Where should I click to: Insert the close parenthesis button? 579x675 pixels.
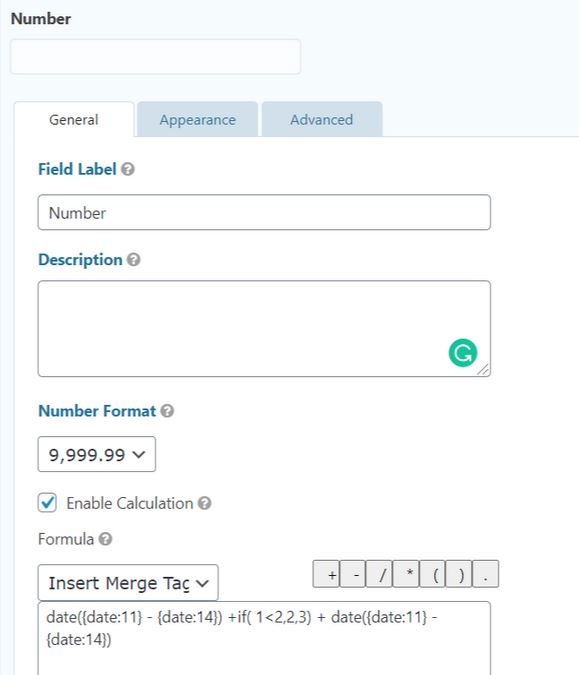pyautogui.click(x=459, y=574)
